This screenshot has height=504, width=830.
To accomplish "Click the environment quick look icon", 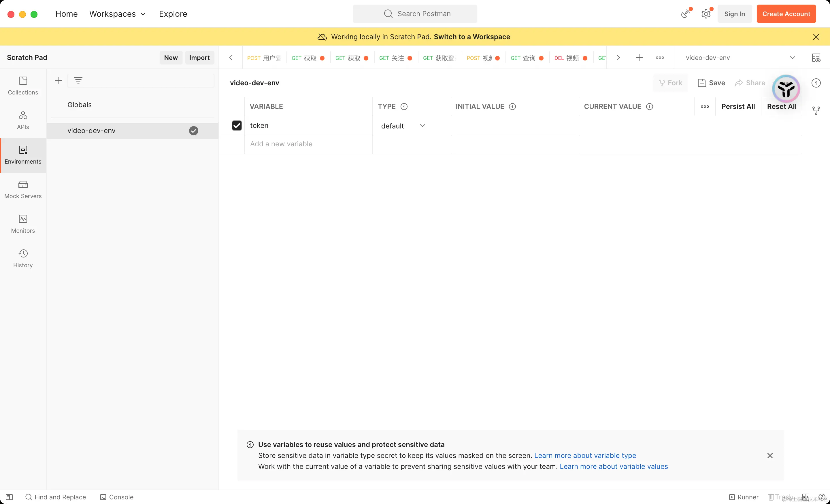I will coord(816,58).
